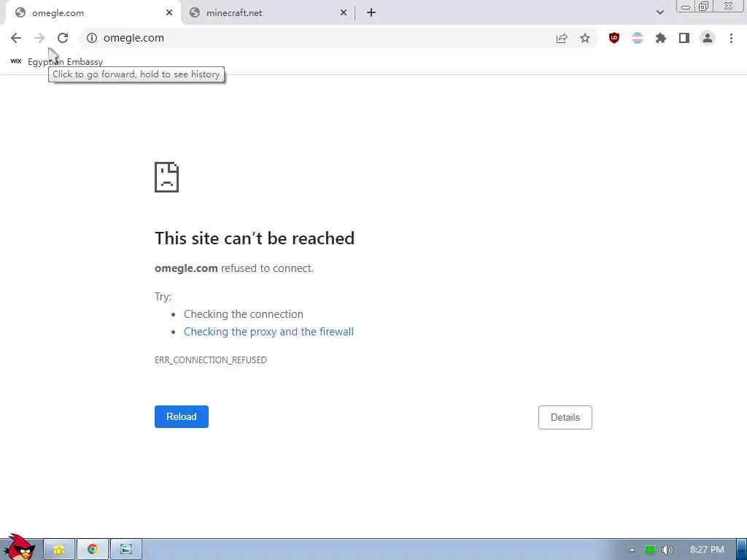Toggle the side panel icon

(x=684, y=38)
